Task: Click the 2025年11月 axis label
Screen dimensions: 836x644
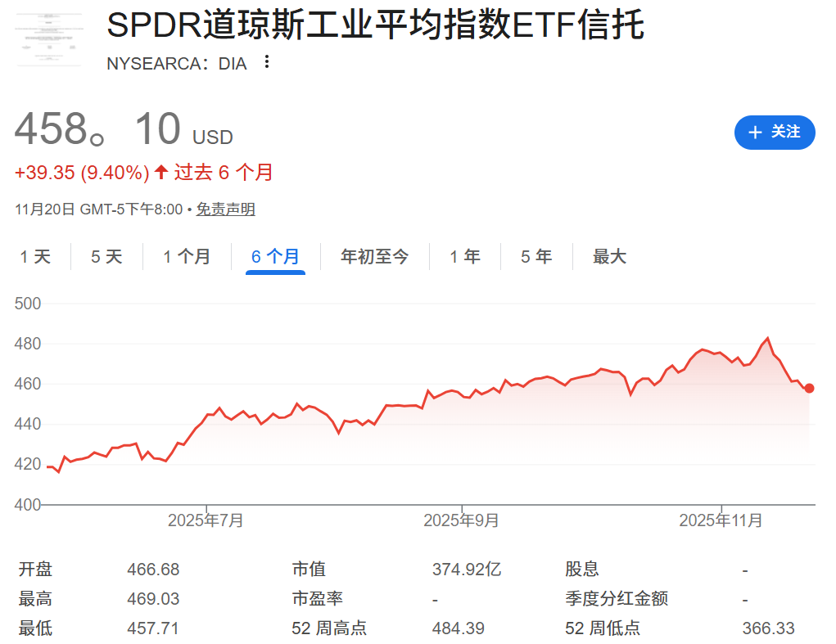Action: [x=719, y=519]
